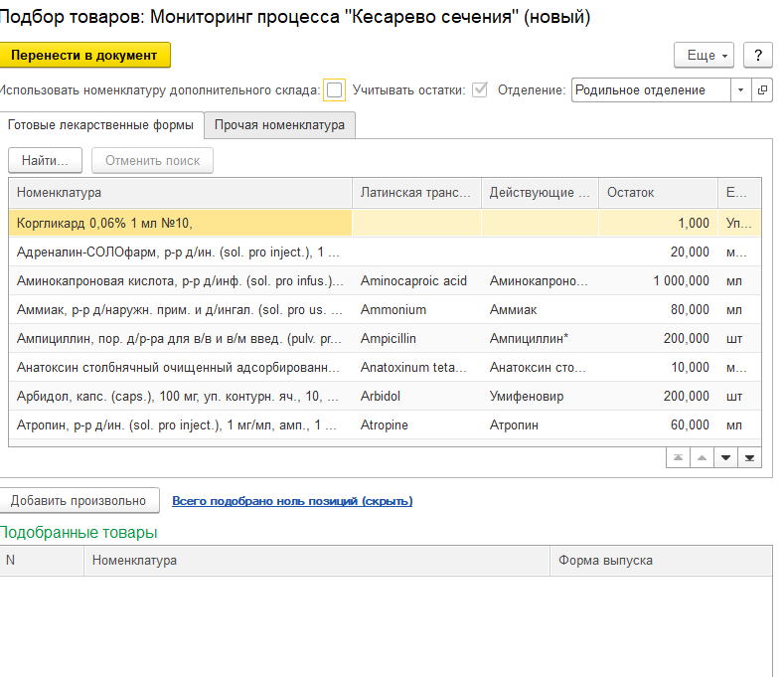Click the Найти... button
The image size is (784, 677).
[x=45, y=160]
